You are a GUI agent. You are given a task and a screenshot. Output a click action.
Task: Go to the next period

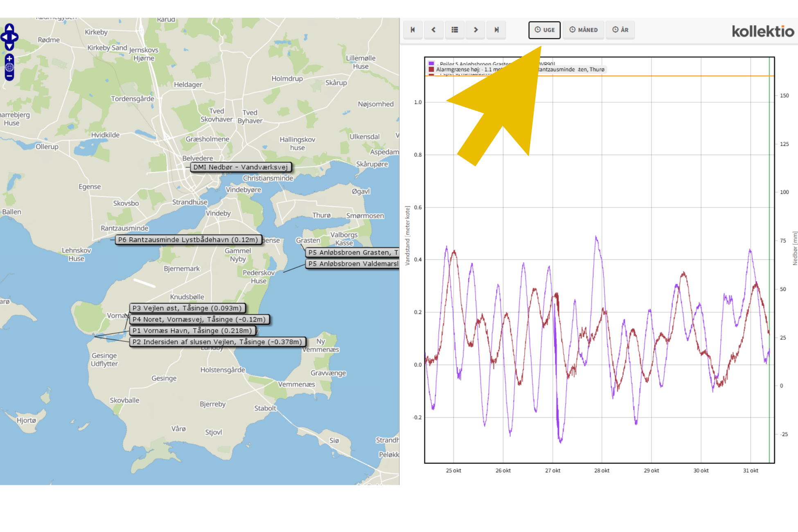[x=476, y=29]
